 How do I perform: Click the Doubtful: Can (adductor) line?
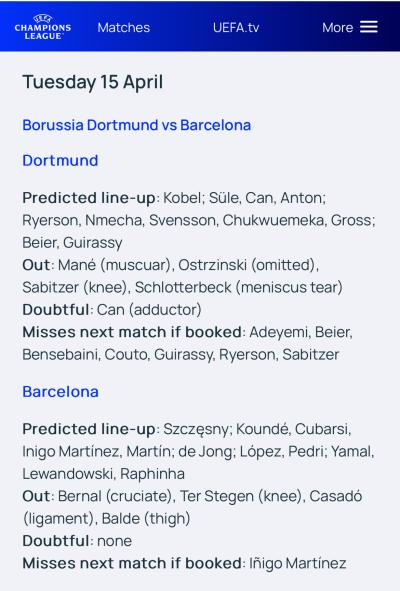(112, 310)
